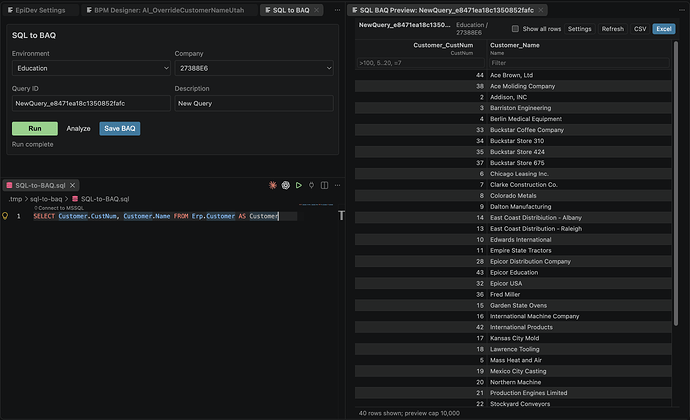The height and width of the screenshot is (420, 690).
Task: Select the Barriston Engineering row
Action: point(513,108)
